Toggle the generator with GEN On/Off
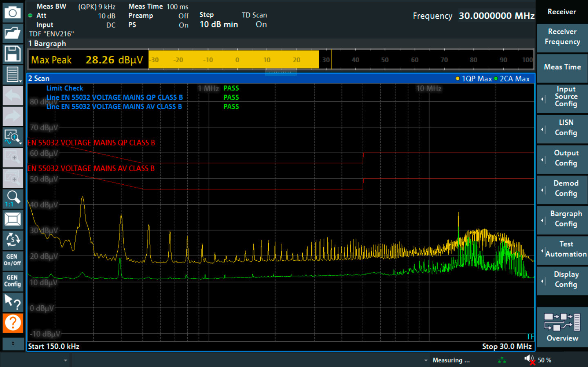The height and width of the screenshot is (367, 588). point(13,260)
